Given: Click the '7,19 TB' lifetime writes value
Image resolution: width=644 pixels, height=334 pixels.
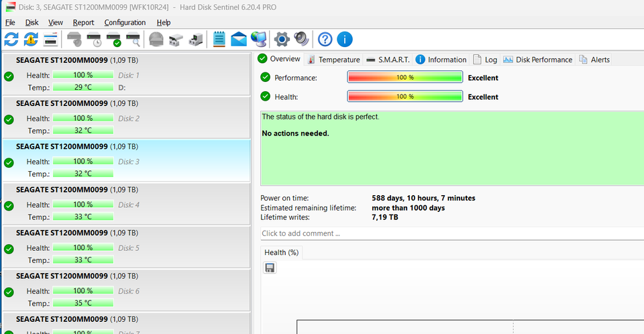Looking at the screenshot, I should 385,217.
